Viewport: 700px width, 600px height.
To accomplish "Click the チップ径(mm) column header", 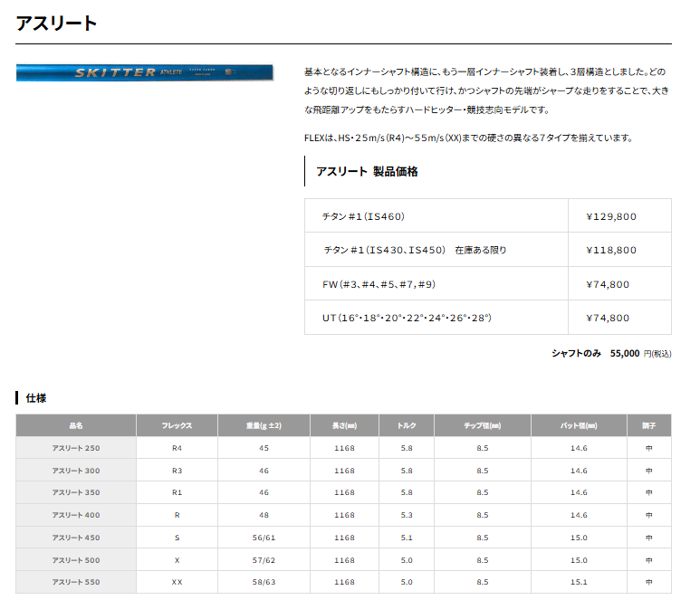I will [x=482, y=425].
